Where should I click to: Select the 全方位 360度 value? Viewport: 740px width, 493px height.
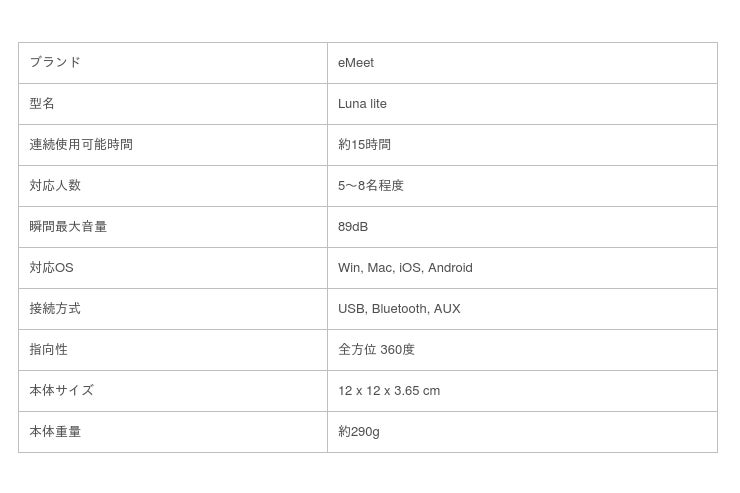[376, 350]
